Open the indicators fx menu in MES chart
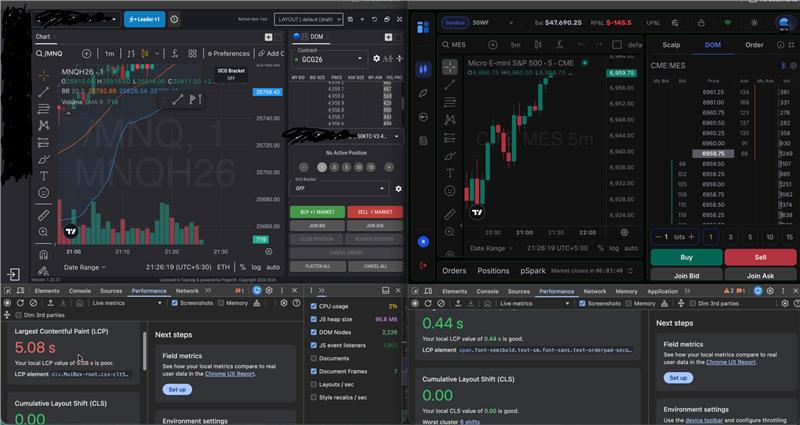The height and width of the screenshot is (425, 800). tap(560, 44)
